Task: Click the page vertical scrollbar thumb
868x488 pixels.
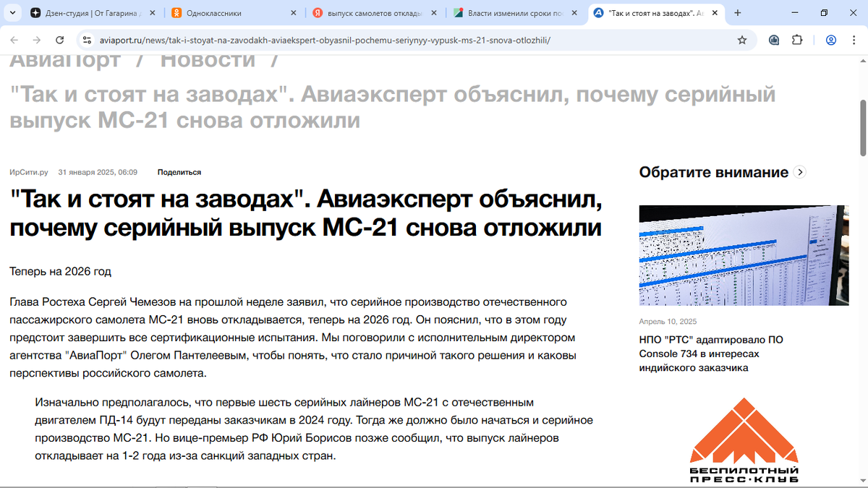Action: (x=863, y=127)
